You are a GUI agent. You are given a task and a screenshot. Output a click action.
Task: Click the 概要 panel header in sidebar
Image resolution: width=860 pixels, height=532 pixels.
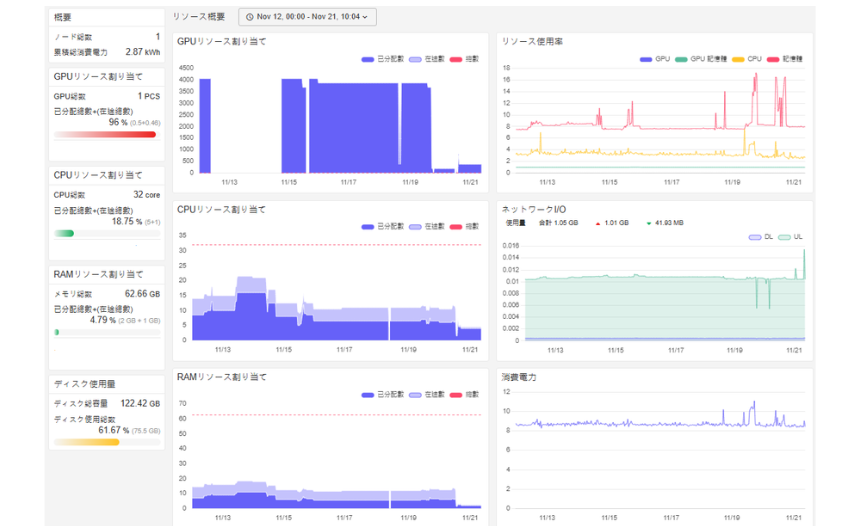(62, 17)
